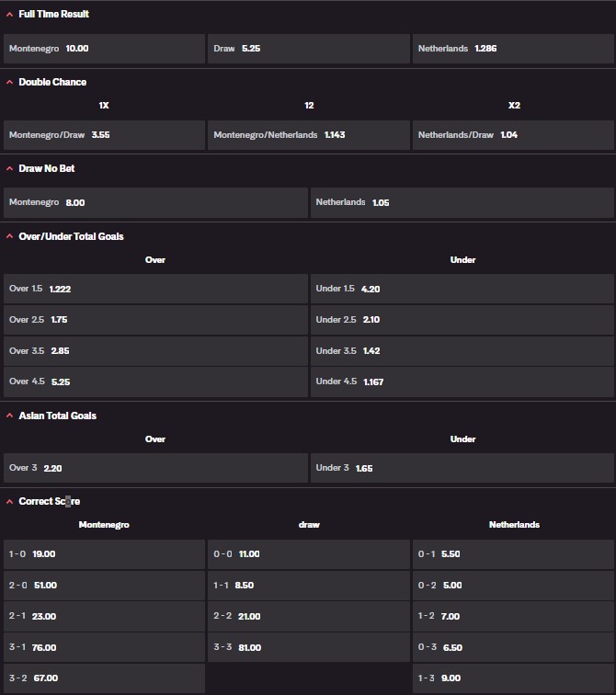Select correct score 1-1 at 8.50
The height and width of the screenshot is (695, 616).
click(308, 586)
